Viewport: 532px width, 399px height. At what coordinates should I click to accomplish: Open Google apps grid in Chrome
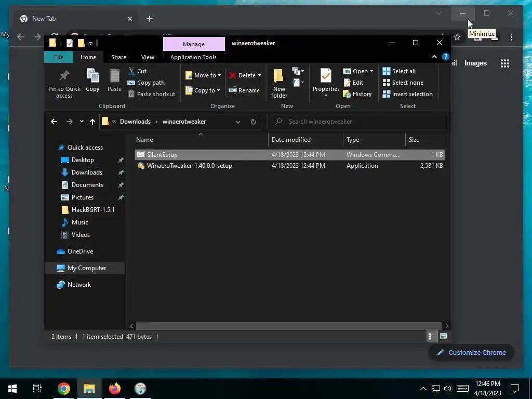(x=505, y=63)
